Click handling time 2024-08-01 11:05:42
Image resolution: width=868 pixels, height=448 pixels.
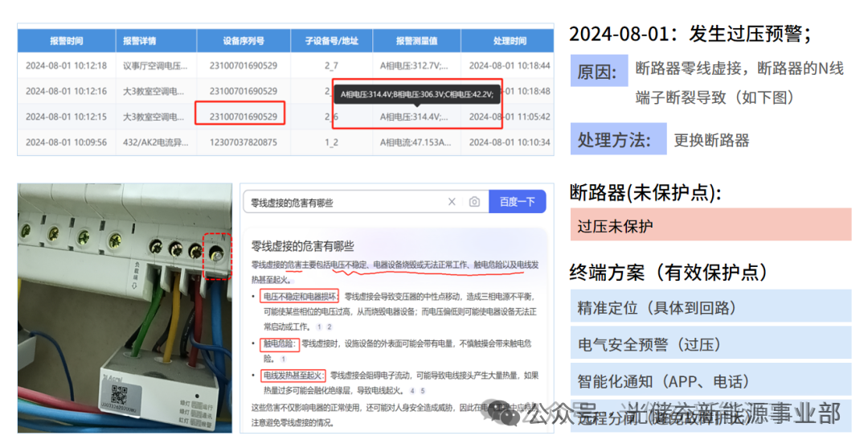tap(510, 117)
